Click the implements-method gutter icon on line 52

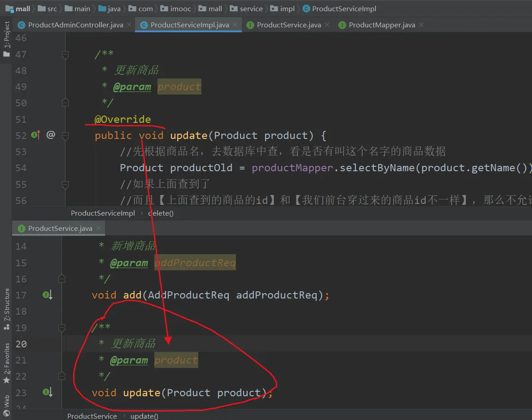36,135
